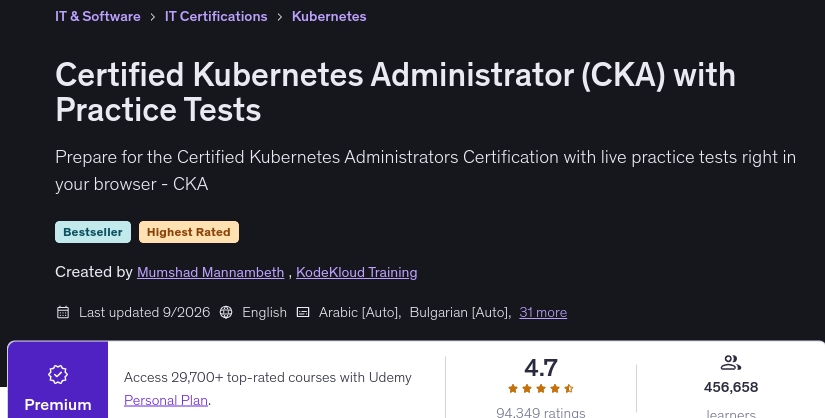Click the course subtitle description
This screenshot has height=418, width=825.
coord(425,171)
